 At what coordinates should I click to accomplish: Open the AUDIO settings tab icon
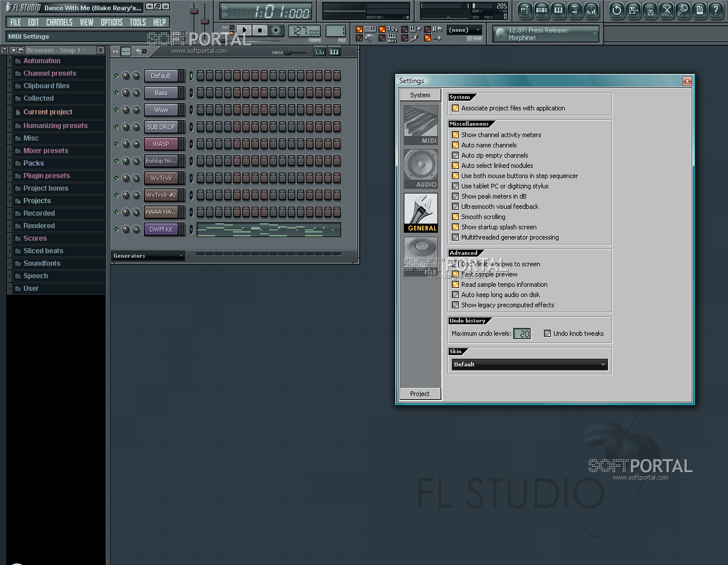pos(421,168)
